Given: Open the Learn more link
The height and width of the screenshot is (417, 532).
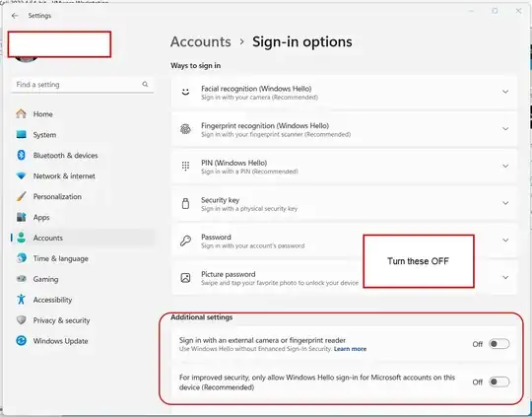Looking at the screenshot, I should [350, 349].
